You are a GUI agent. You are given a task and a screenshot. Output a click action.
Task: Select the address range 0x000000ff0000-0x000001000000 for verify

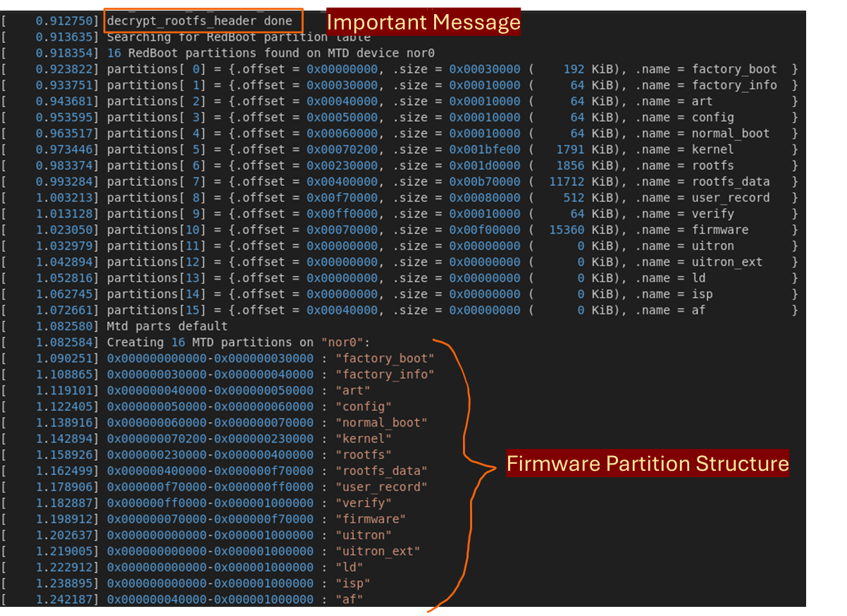tap(210, 503)
